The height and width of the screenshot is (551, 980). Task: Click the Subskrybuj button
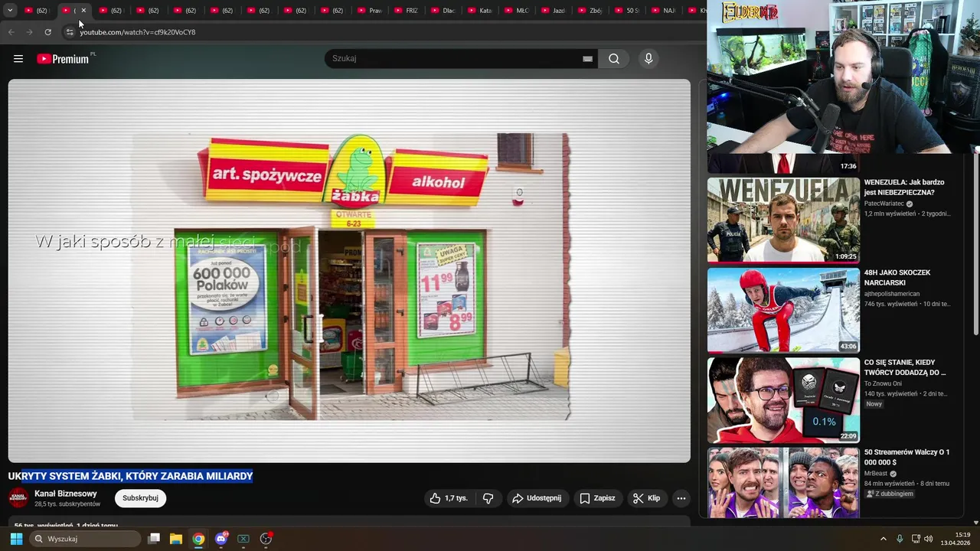[140, 498]
